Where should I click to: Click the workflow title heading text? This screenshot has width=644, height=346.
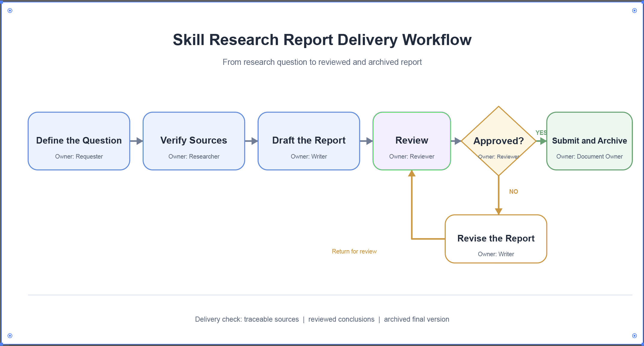(x=322, y=40)
